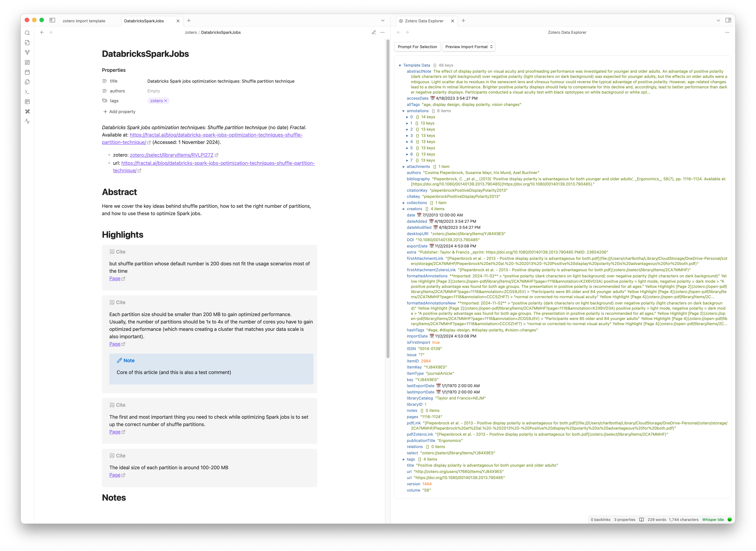
Task: Toggle the right sidebar panel icon
Action: pos(728,20)
